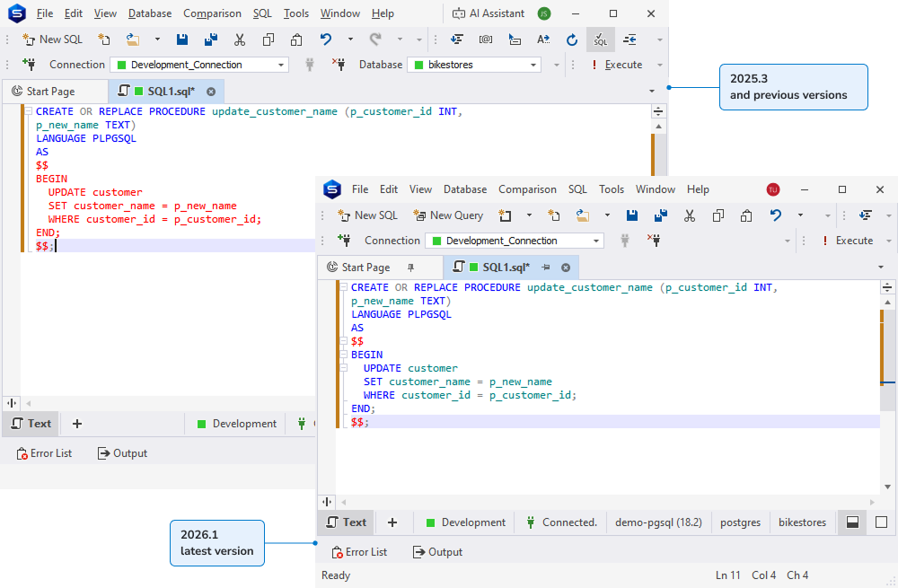Collapse $$ block in front window editor

pyautogui.click(x=343, y=340)
